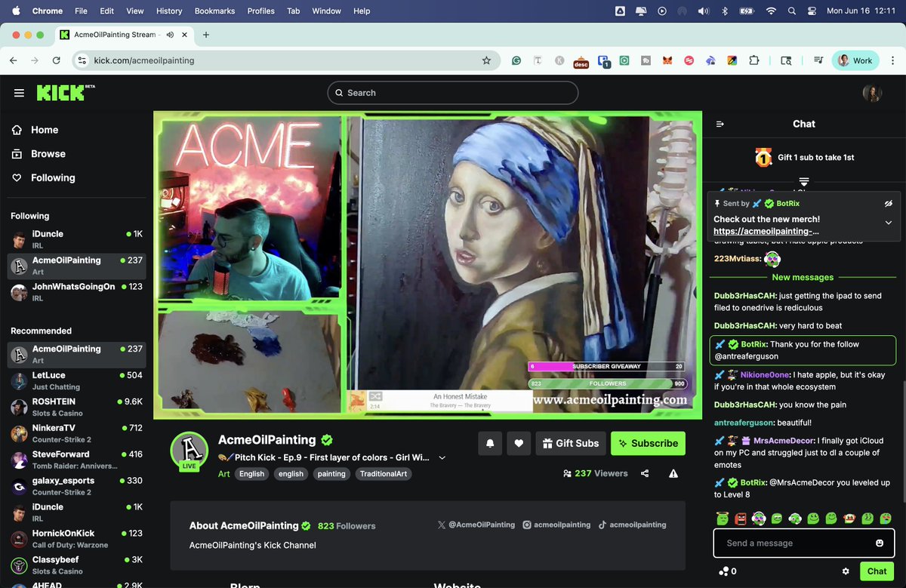Open a new Chrome tab
906x588 pixels.
(206, 35)
